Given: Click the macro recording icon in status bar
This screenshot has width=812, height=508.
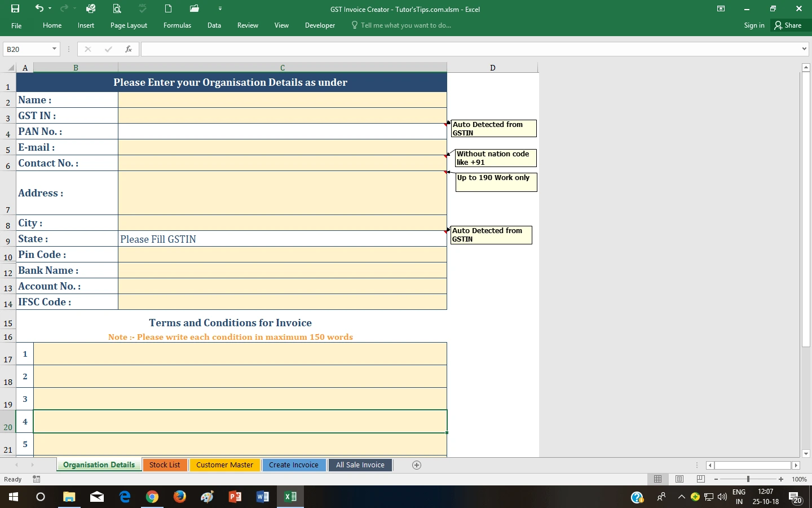Looking at the screenshot, I should (x=37, y=479).
